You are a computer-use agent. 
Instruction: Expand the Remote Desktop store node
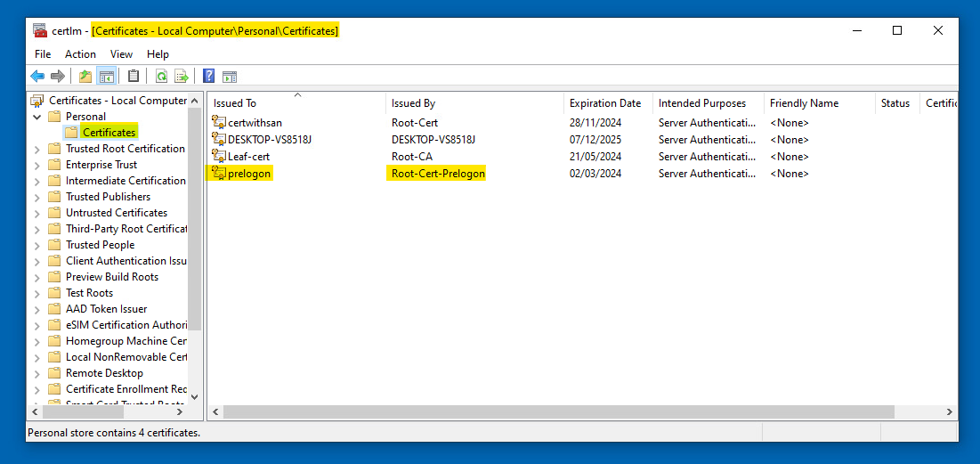coord(37,373)
